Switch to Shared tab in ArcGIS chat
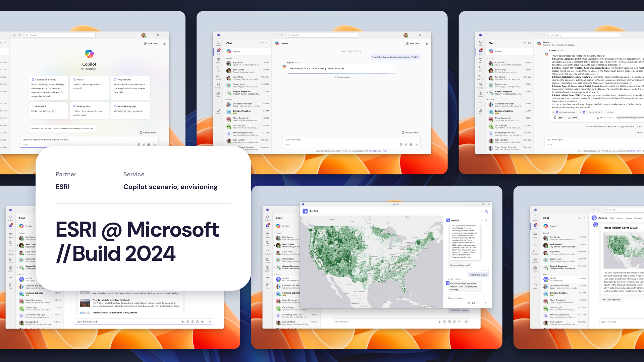This screenshot has width=644, height=362. pyautogui.click(x=620, y=218)
